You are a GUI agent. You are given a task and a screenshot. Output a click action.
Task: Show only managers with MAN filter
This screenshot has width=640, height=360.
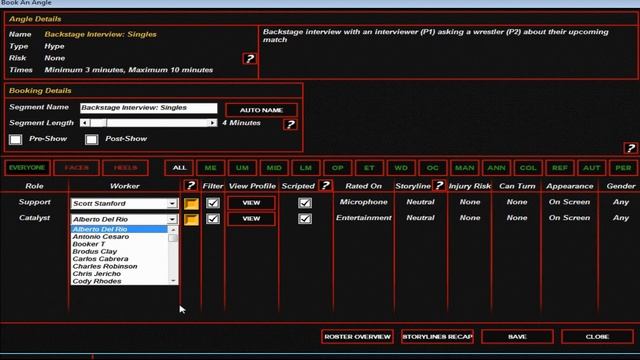click(x=464, y=168)
